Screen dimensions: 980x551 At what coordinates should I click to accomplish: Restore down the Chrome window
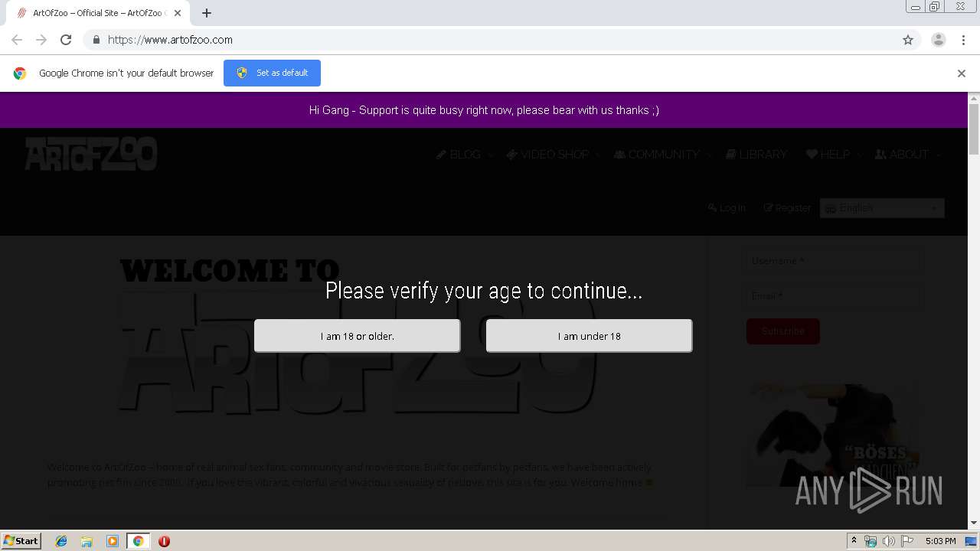pos(935,7)
